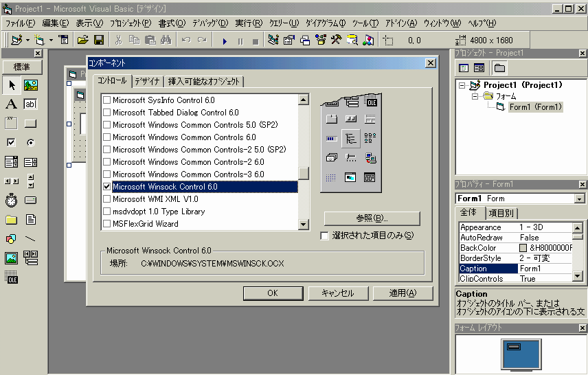Click View Object icon in Project panel
588x375 pixels.
click(x=479, y=68)
